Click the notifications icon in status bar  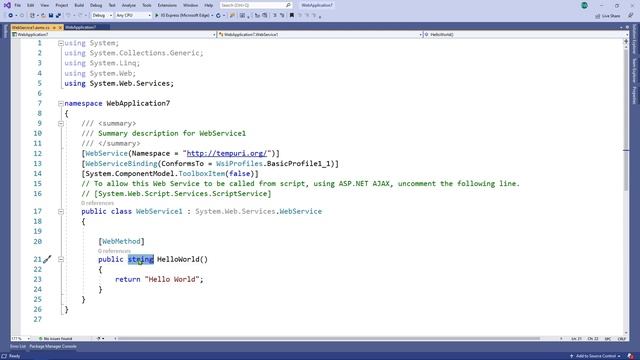(631, 356)
